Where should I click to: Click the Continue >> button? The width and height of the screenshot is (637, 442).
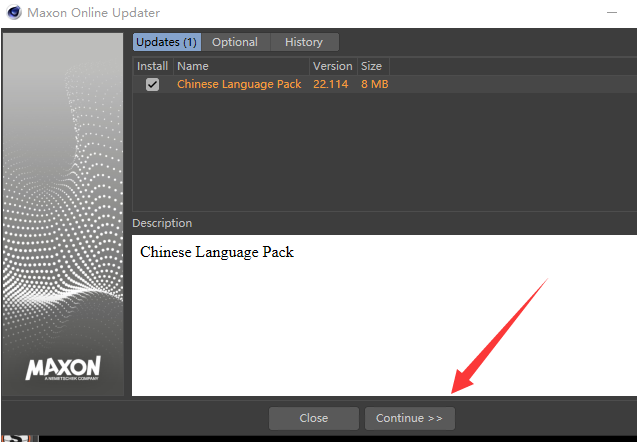410,418
